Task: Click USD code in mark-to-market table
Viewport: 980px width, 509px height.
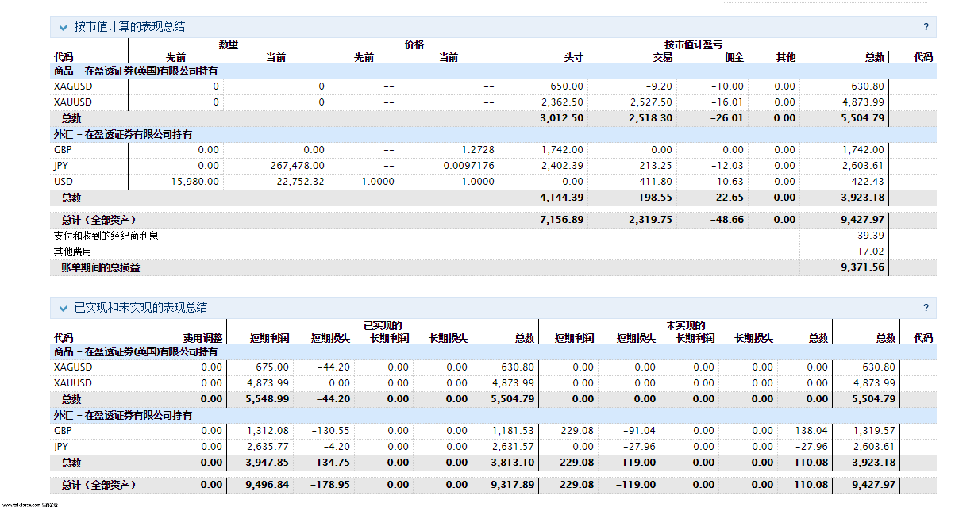Action: click(63, 182)
